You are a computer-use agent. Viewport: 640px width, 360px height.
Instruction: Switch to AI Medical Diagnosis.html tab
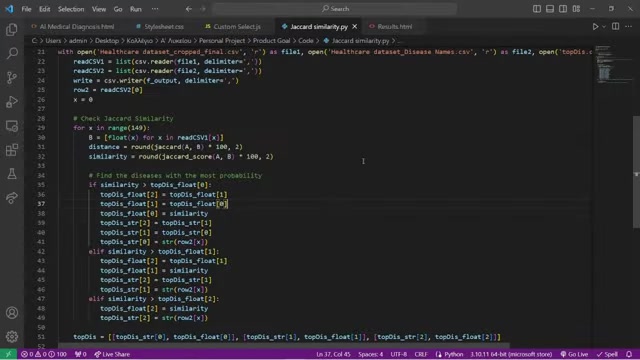(x=73, y=27)
